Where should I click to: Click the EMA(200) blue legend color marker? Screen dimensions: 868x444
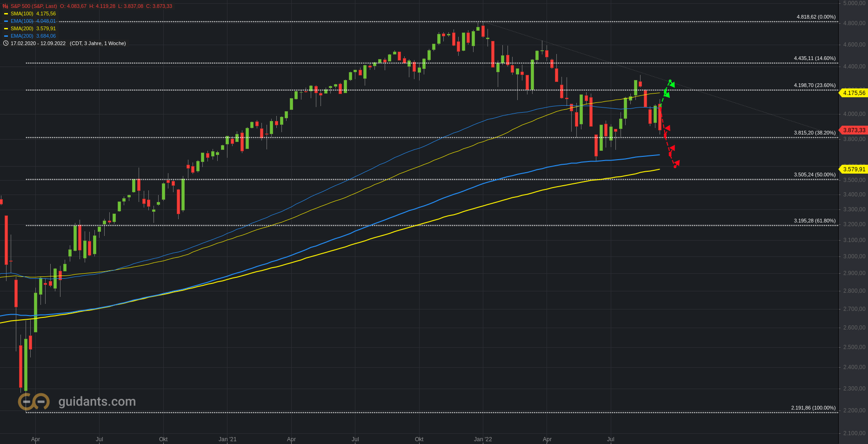click(x=6, y=36)
